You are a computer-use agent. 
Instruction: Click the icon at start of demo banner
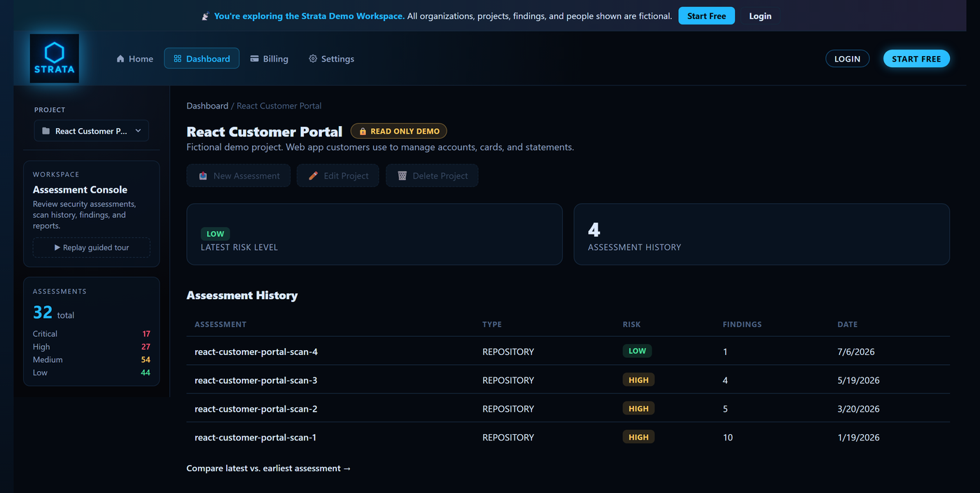click(x=205, y=16)
